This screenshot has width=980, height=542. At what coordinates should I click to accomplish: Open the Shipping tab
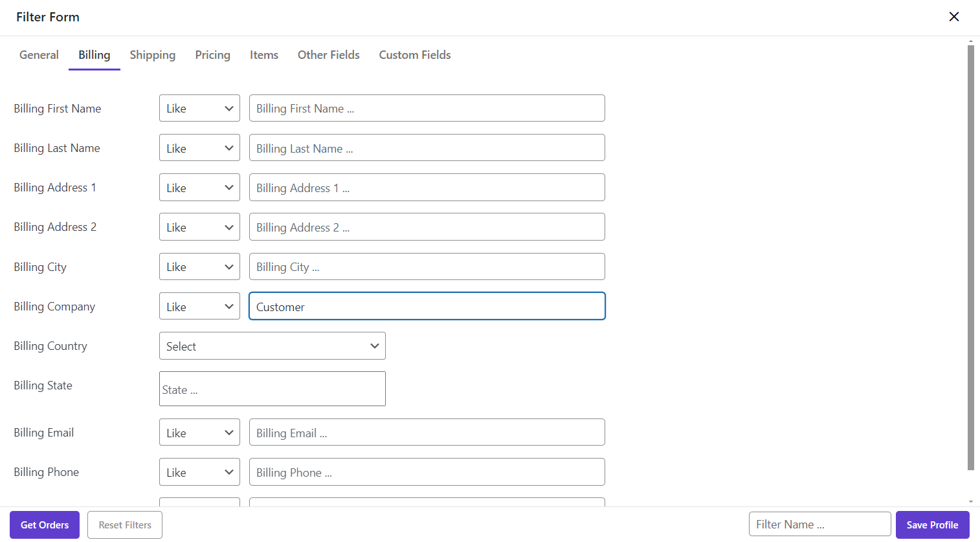152,55
